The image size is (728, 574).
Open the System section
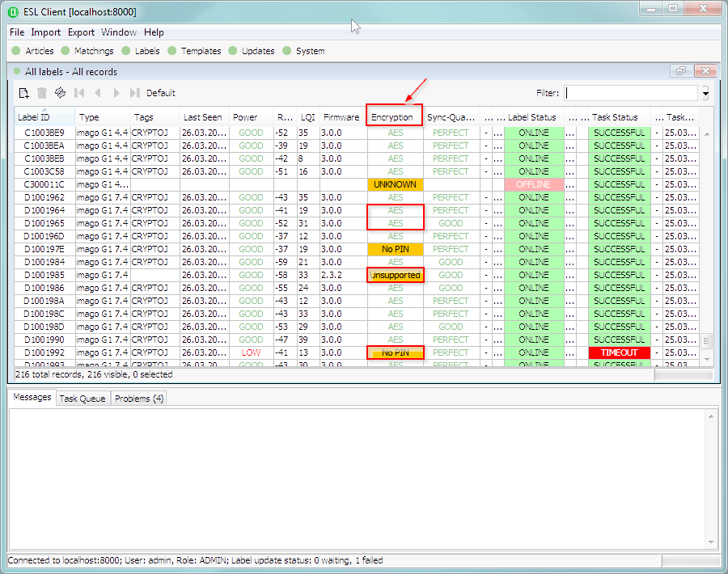pos(303,51)
